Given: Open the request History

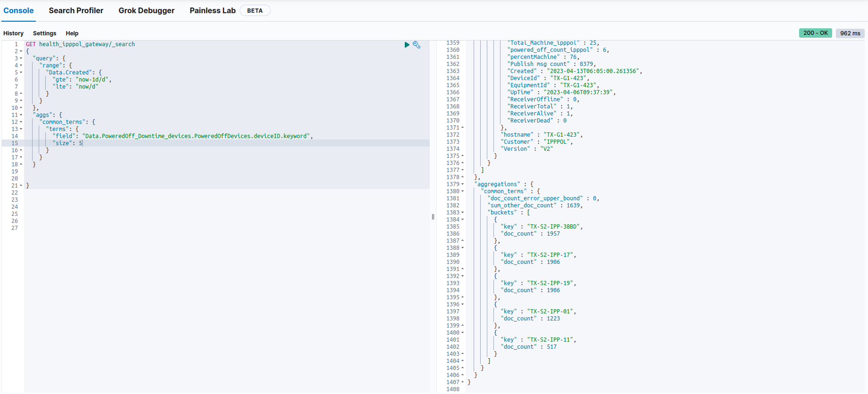Looking at the screenshot, I should (13, 33).
